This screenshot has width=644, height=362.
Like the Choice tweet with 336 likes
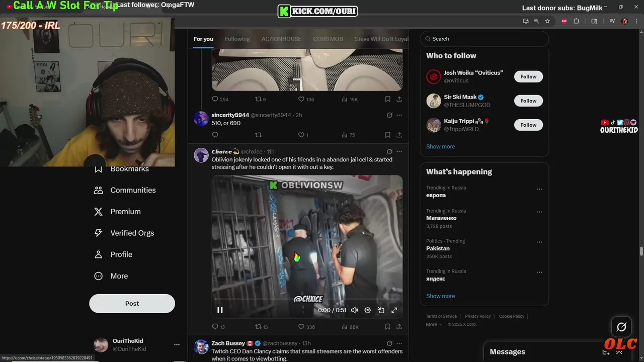[306, 327]
